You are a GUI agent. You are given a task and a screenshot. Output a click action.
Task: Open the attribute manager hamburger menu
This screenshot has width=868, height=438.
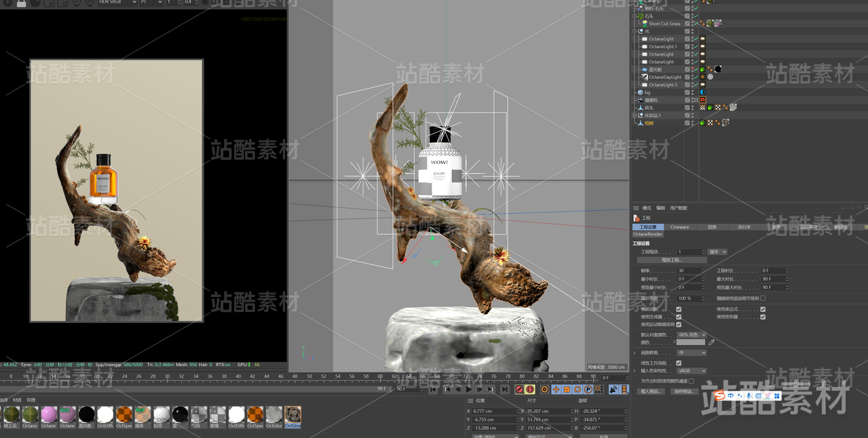pyautogui.click(x=636, y=208)
